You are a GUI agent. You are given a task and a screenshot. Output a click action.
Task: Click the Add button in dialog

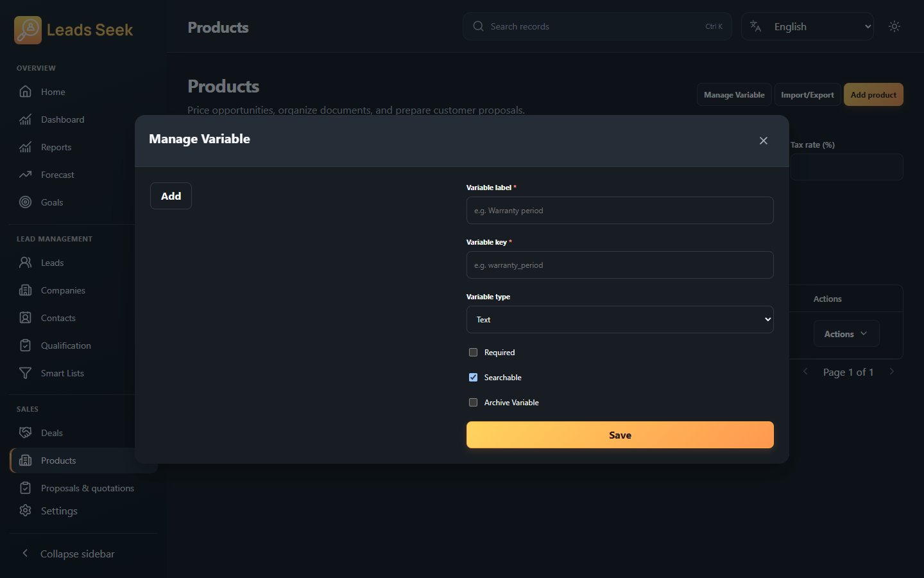[171, 196]
